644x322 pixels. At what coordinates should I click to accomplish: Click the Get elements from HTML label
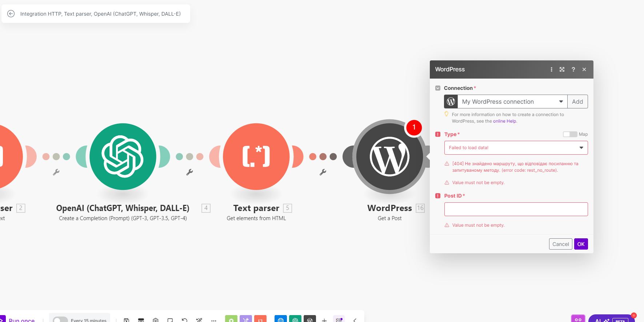point(256,218)
